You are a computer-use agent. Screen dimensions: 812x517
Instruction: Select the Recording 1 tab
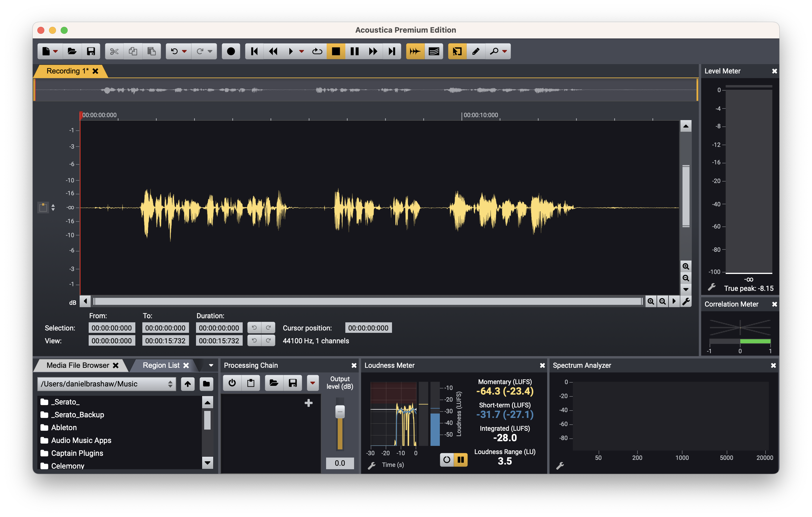point(67,71)
